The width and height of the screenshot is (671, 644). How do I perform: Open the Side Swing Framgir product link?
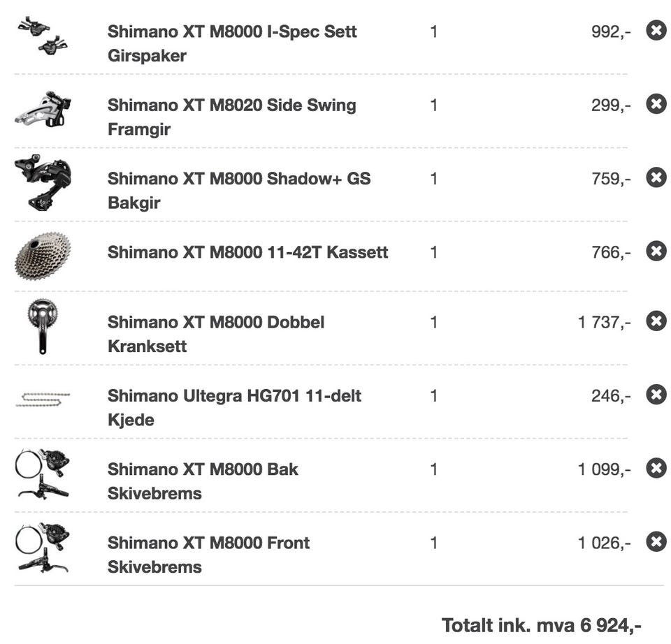(x=231, y=117)
